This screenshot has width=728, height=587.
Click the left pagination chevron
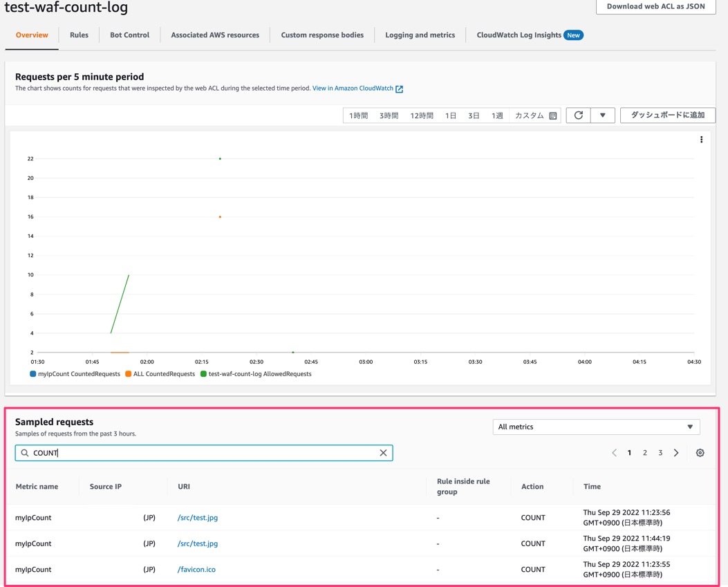[614, 452]
